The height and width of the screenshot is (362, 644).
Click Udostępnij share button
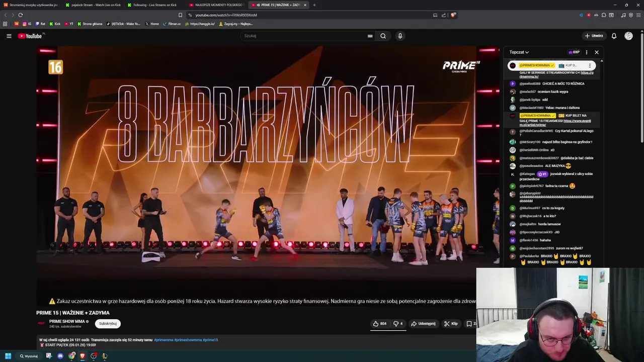(423, 324)
